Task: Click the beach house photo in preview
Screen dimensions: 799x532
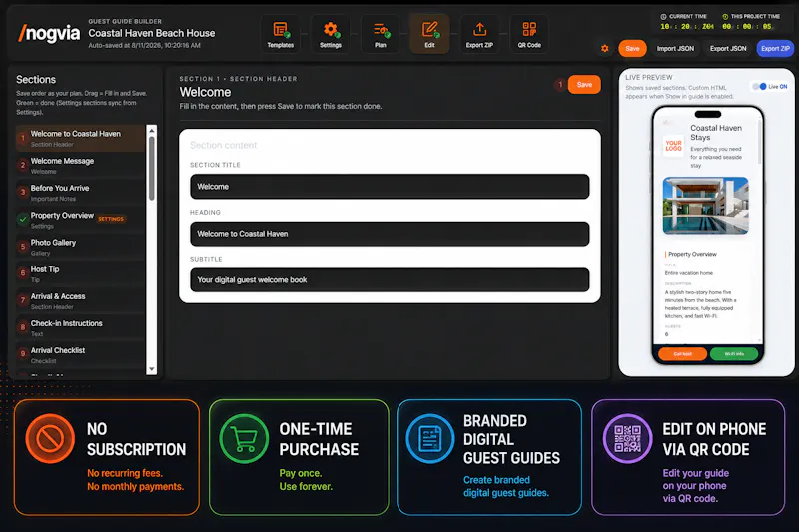Action: click(706, 206)
